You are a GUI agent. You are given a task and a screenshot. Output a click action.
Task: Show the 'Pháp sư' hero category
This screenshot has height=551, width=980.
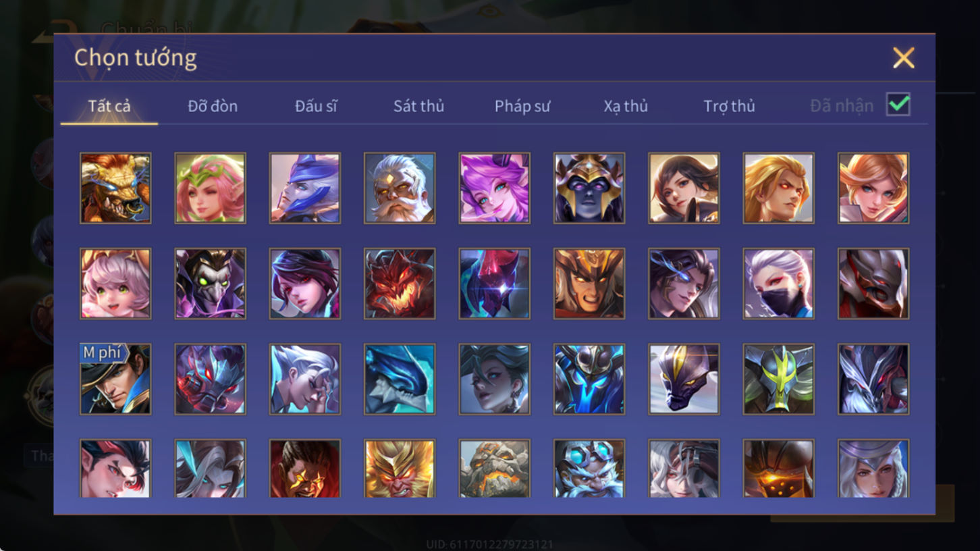522,106
